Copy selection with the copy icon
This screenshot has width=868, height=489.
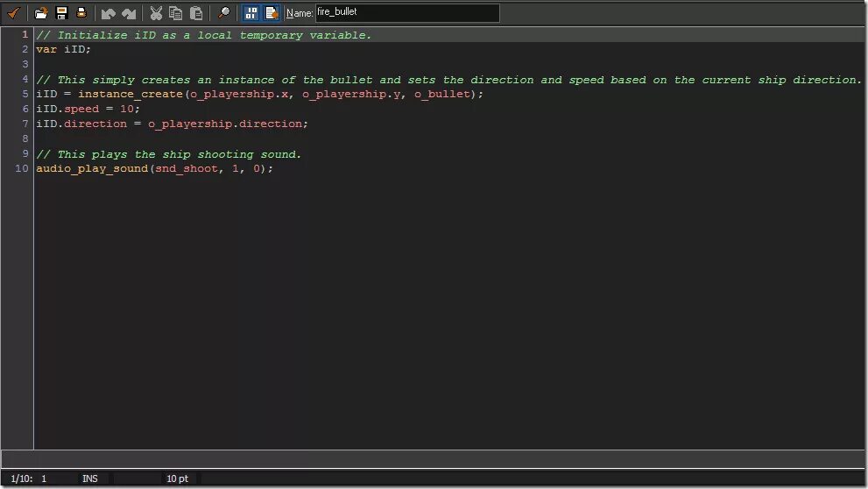tap(175, 13)
